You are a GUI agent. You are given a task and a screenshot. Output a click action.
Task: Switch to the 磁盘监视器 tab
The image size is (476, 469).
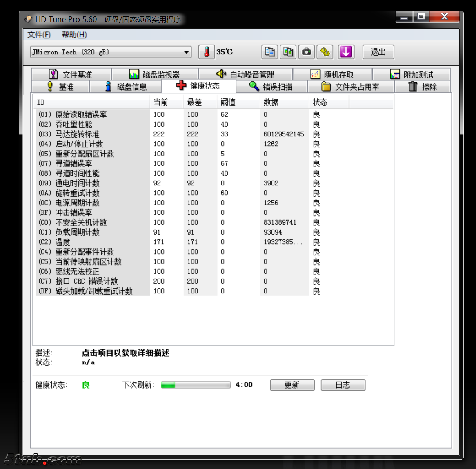[x=155, y=74]
